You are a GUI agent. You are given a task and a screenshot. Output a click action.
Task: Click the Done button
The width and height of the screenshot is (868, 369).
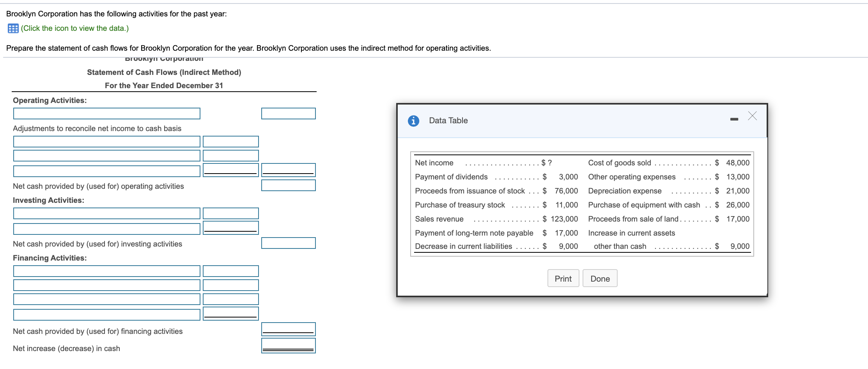click(x=600, y=279)
